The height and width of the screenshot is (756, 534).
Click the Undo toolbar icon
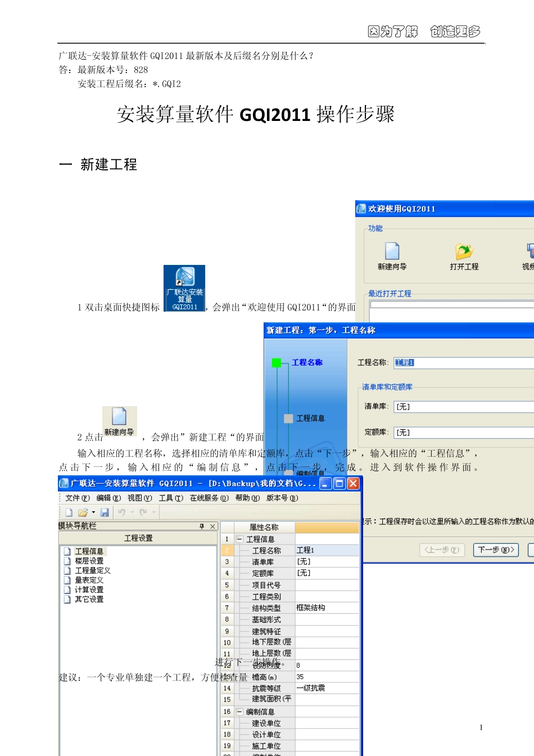point(121,512)
